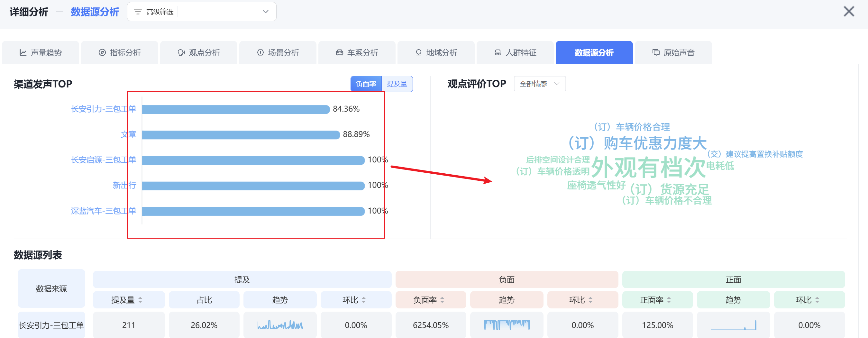
Task: Expand the 全部情感 sentiment dropdown
Action: click(x=539, y=84)
